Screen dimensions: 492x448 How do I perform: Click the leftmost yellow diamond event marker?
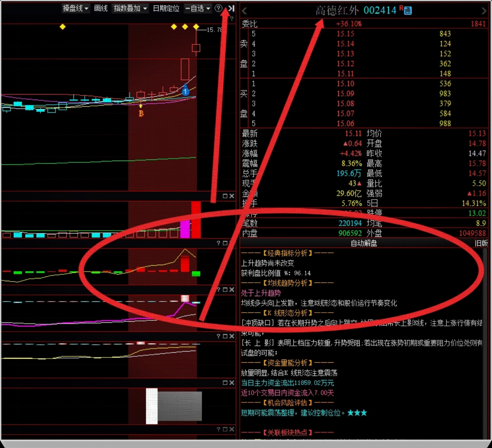click(63, 27)
